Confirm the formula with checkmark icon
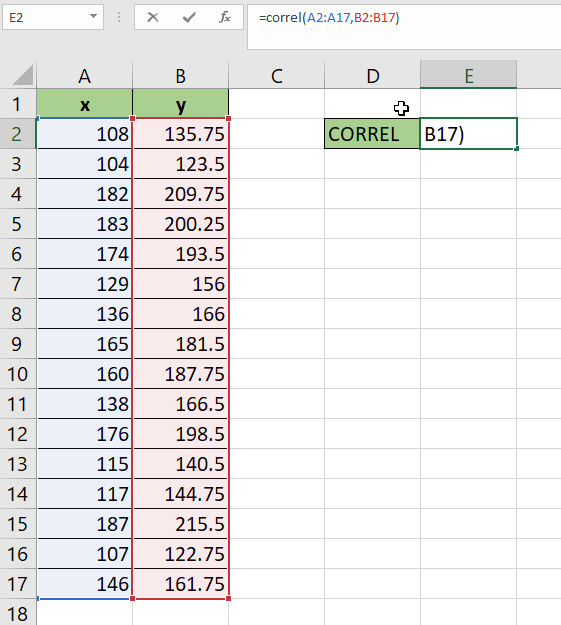The image size is (561, 625). 189,17
